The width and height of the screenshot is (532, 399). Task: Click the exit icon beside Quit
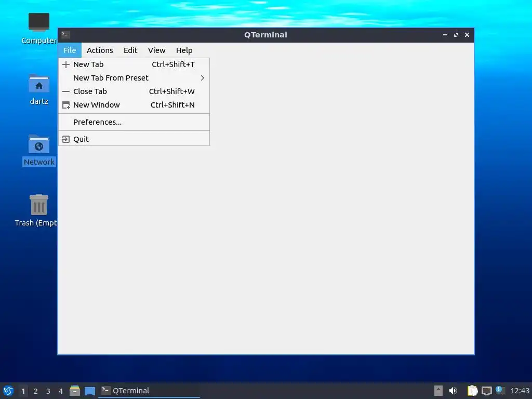(66, 139)
